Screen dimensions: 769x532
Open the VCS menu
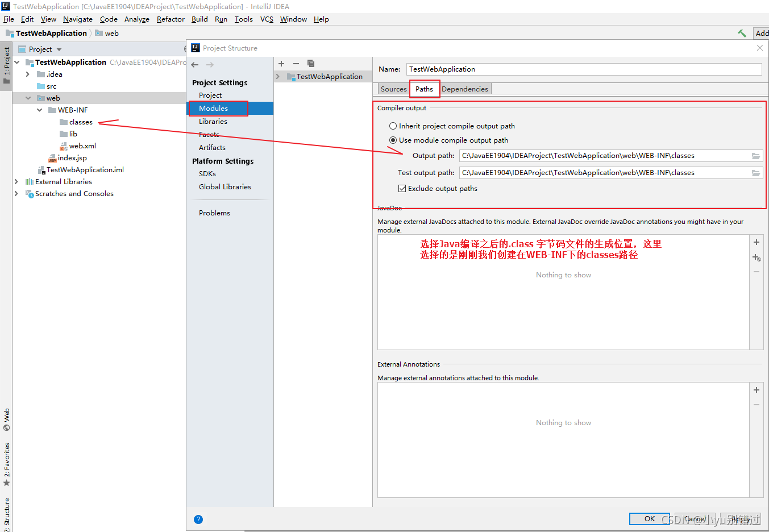click(x=267, y=19)
